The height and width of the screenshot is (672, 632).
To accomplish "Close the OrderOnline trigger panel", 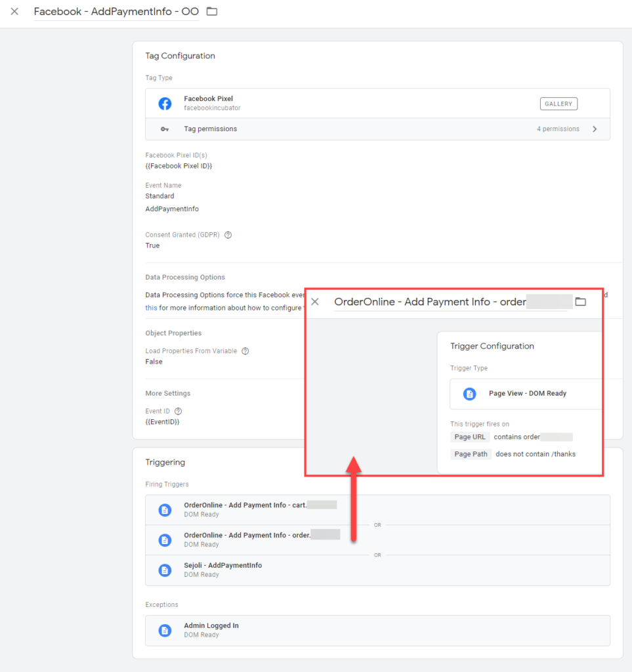I will [x=315, y=302].
